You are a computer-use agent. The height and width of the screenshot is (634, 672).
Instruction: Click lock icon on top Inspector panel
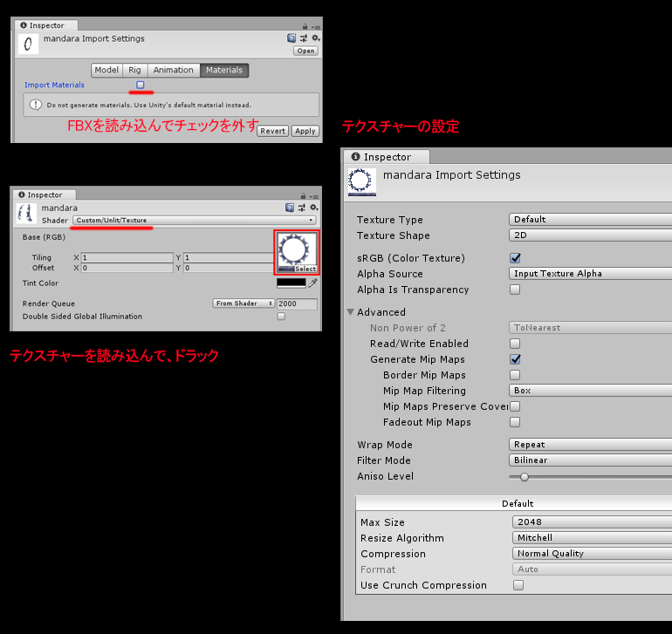click(x=304, y=26)
